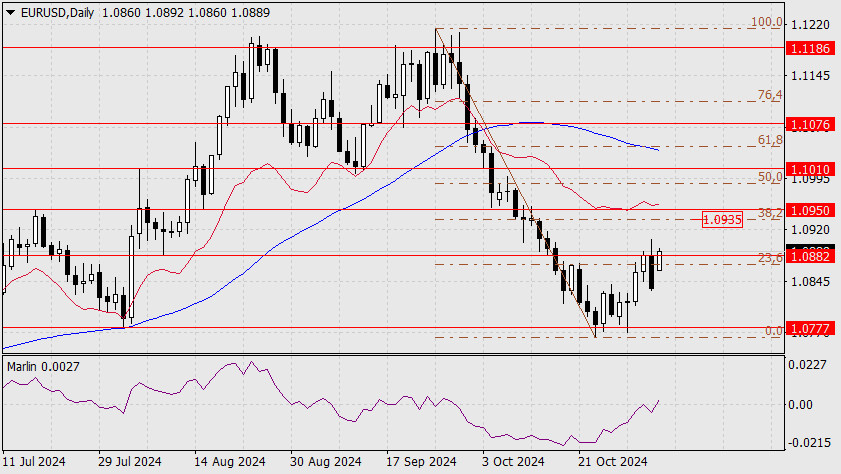
Task: Click the 14 Aug 2024 date label
Action: [x=230, y=462]
